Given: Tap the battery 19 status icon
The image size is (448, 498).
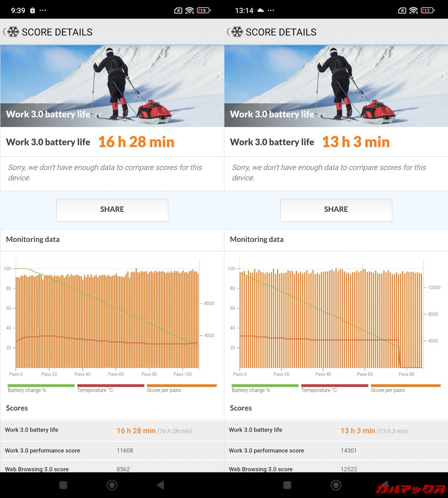Looking at the screenshot, I should (203, 11).
